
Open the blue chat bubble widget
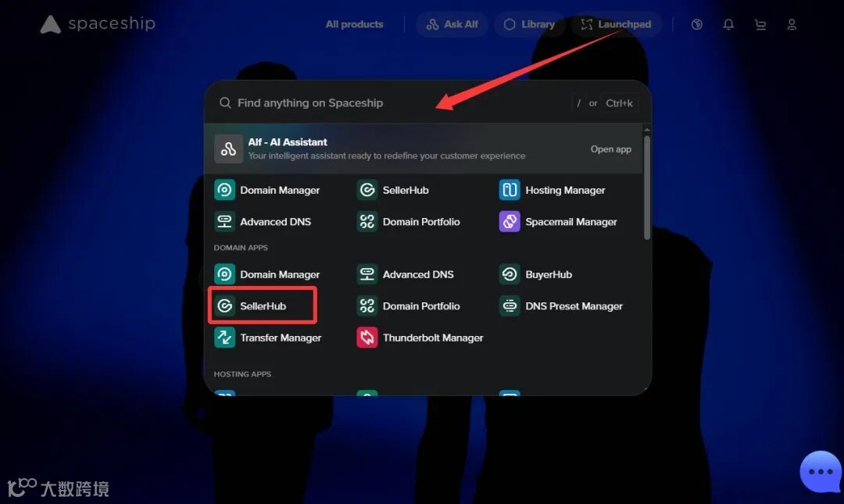point(821,472)
